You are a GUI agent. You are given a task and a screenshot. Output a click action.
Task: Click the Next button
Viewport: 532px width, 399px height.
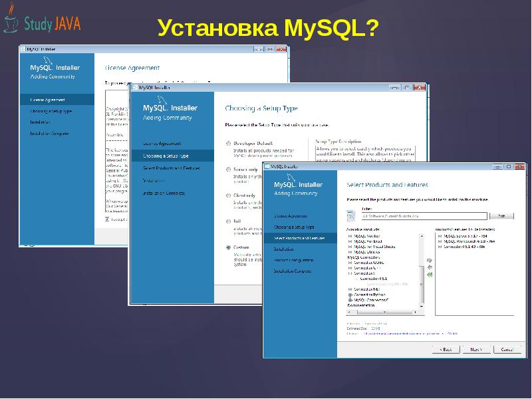click(475, 349)
